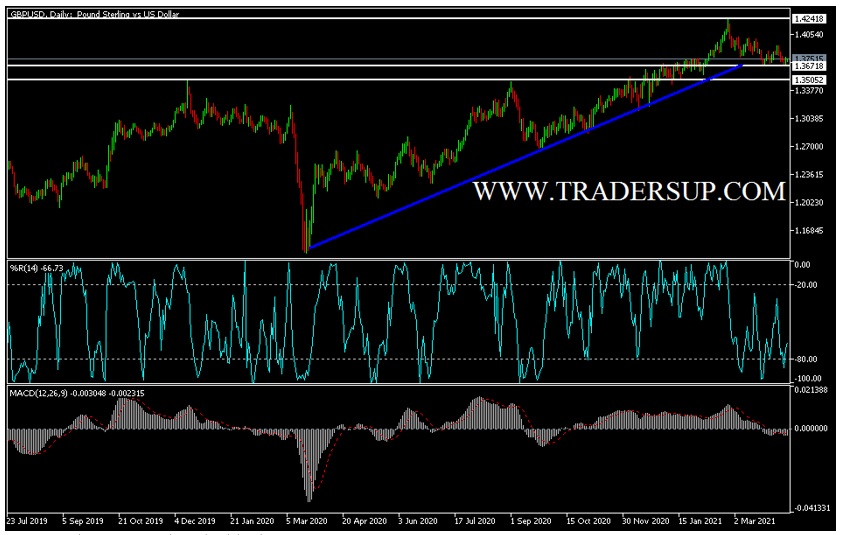Image resolution: width=842 pixels, height=535 pixels.
Task: Click the 21 Oct 2019 date label
Action: tap(140, 521)
